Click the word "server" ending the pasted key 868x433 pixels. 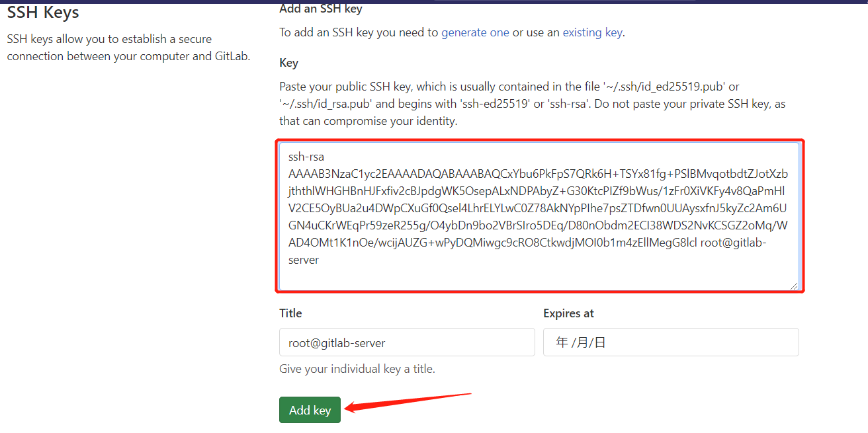click(304, 260)
